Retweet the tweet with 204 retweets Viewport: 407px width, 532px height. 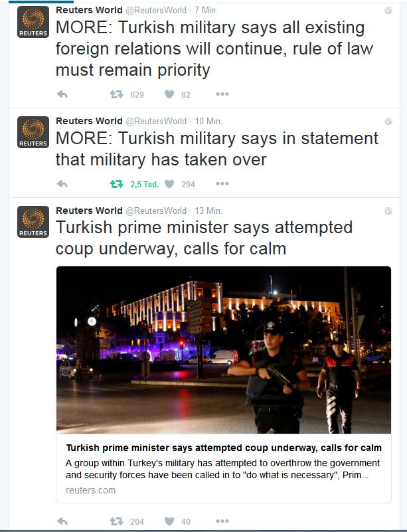[116, 521]
